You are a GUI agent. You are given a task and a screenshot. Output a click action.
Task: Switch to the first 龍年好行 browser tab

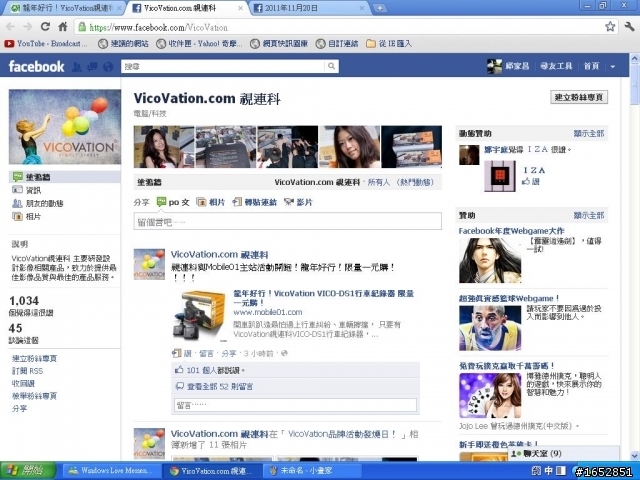click(x=62, y=8)
